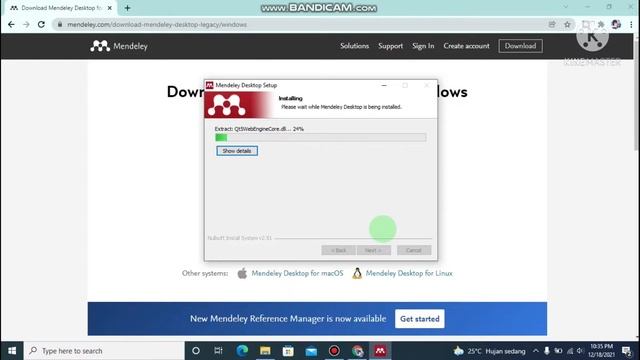640x360 pixels.
Task: Reload the page with the refresh icon
Action: 41,24
